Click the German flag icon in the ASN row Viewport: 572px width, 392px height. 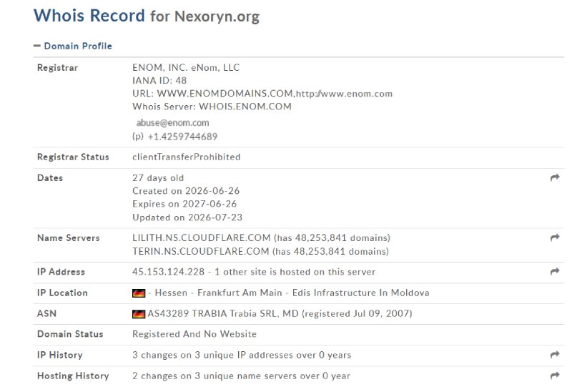coord(139,313)
